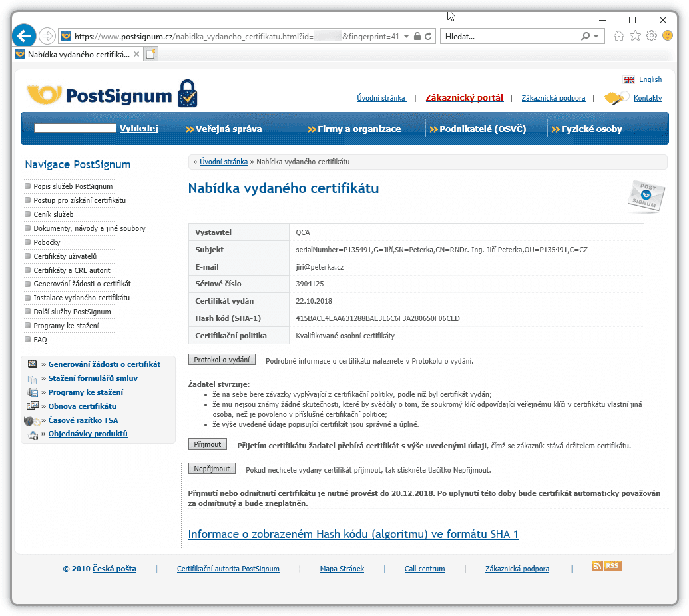Image resolution: width=689 pixels, height=616 pixels.
Task: Open Favorites star icon
Action: 635,36
